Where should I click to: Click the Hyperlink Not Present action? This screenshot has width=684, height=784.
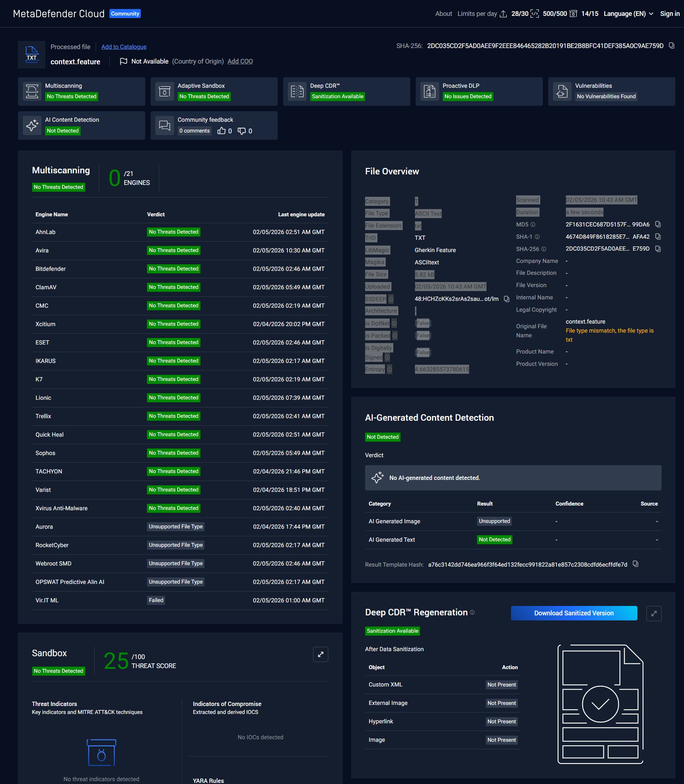pyautogui.click(x=502, y=722)
